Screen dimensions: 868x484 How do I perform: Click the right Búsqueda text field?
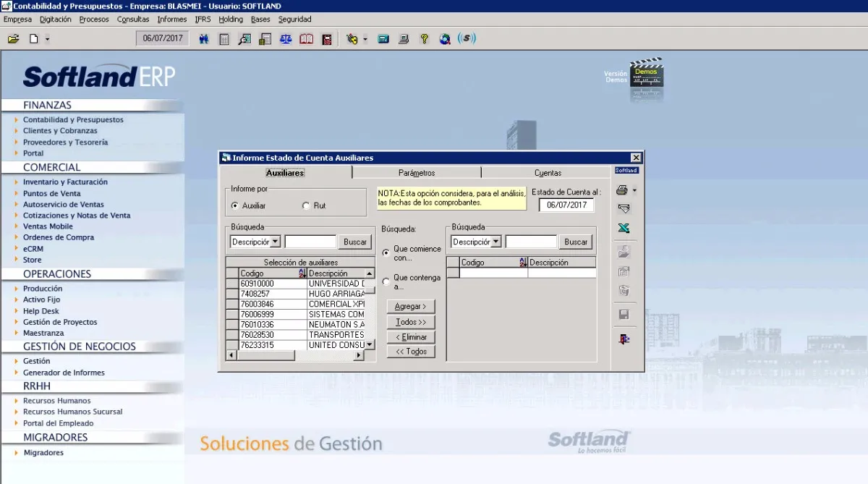coord(531,242)
